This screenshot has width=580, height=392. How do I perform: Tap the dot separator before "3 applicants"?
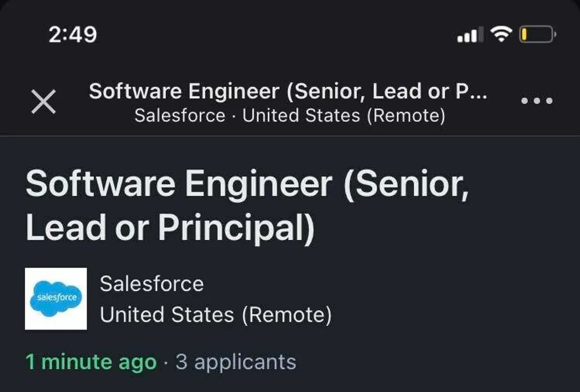pyautogui.click(x=166, y=362)
